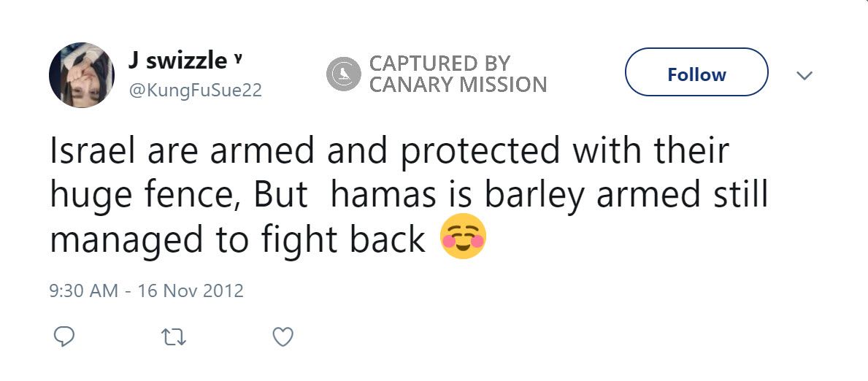Visit the @KungFuSue22 handle

click(195, 91)
